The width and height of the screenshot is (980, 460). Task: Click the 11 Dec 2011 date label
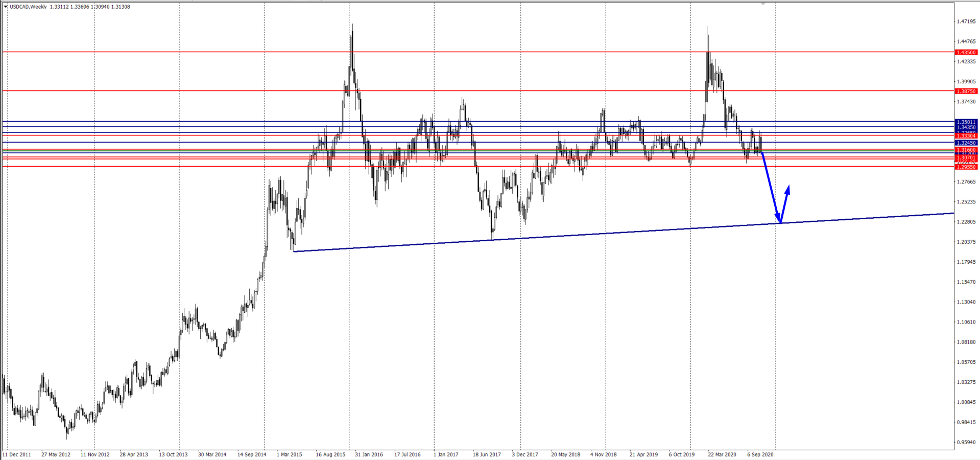pos(17,454)
